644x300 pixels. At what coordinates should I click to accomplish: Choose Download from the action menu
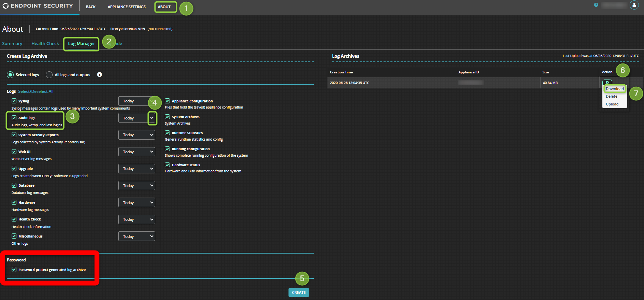(615, 89)
